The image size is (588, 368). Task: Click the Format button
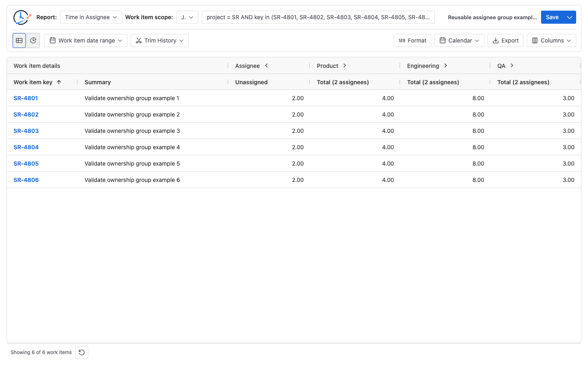coord(412,40)
